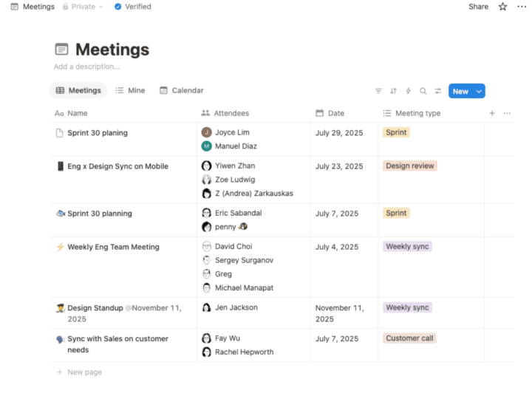532x399 pixels.
Task: Click the blue New button
Action: 461,92
